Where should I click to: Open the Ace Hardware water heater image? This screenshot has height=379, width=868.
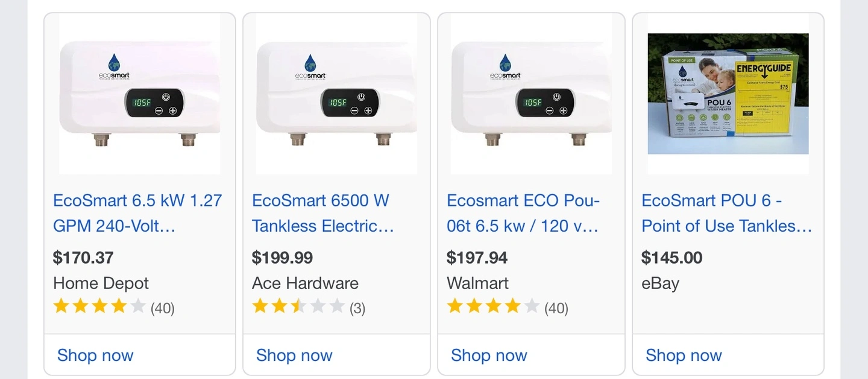pyautogui.click(x=336, y=94)
